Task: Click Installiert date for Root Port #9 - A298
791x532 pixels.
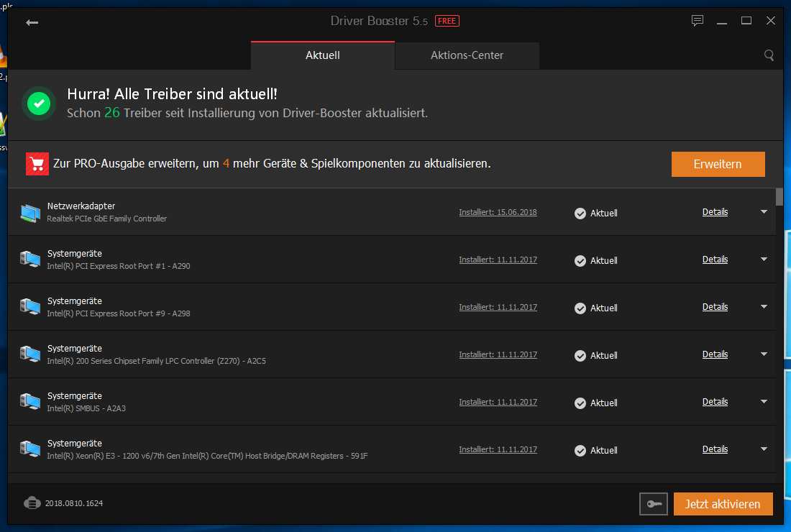Action: click(498, 307)
